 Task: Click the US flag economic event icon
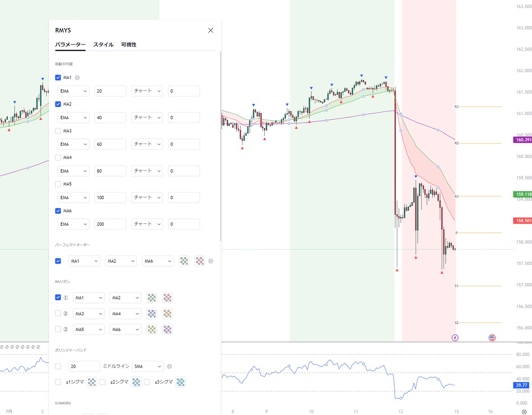pos(492,337)
